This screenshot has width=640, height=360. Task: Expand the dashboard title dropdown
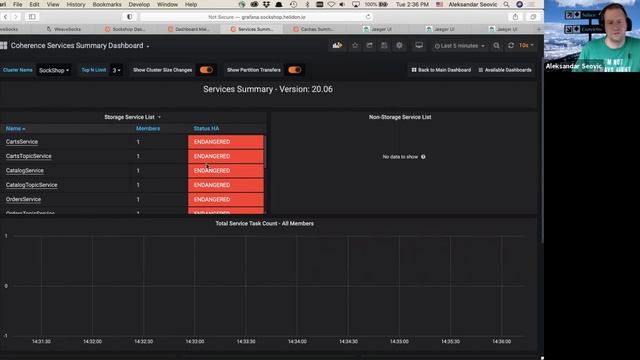tap(148, 46)
